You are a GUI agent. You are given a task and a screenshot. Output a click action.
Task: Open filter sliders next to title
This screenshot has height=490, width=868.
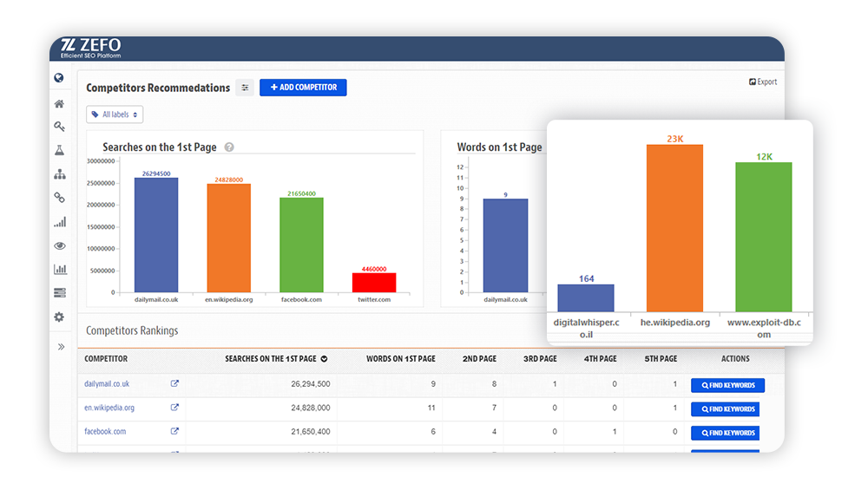click(245, 88)
